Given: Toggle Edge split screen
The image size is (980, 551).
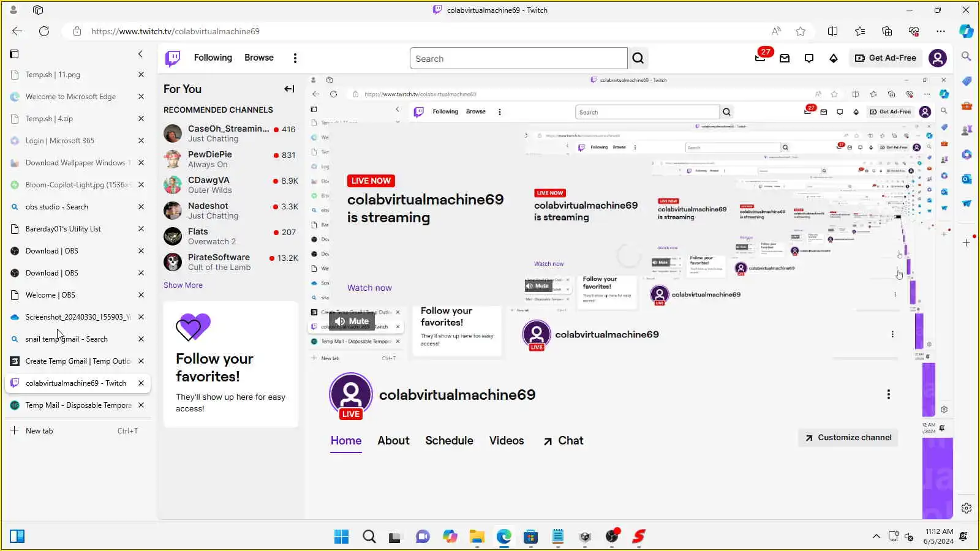Looking at the screenshot, I should tap(833, 31).
